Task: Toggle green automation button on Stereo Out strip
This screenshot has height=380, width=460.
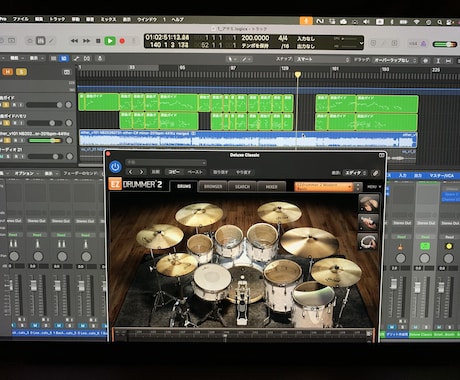Action: coord(425,246)
